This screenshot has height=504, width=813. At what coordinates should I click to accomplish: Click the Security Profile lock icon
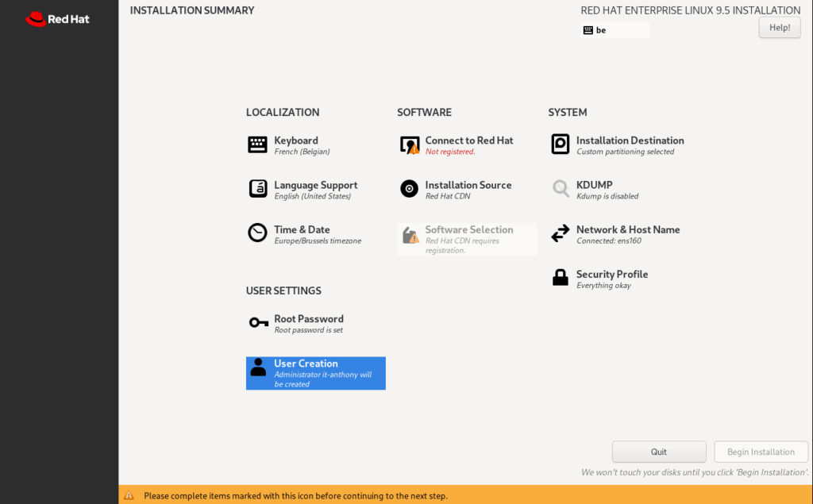(561, 278)
